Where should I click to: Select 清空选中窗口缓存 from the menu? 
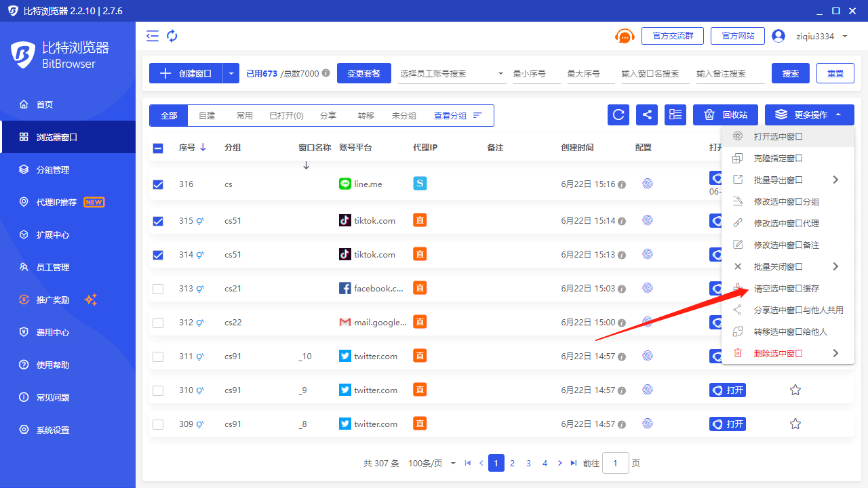tap(787, 289)
